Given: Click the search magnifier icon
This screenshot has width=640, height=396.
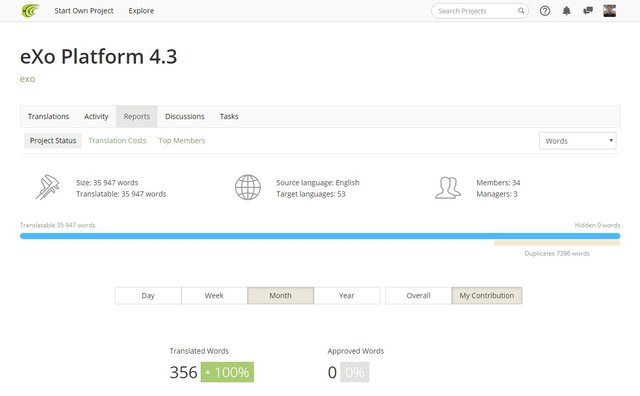Looking at the screenshot, I should click(x=521, y=11).
